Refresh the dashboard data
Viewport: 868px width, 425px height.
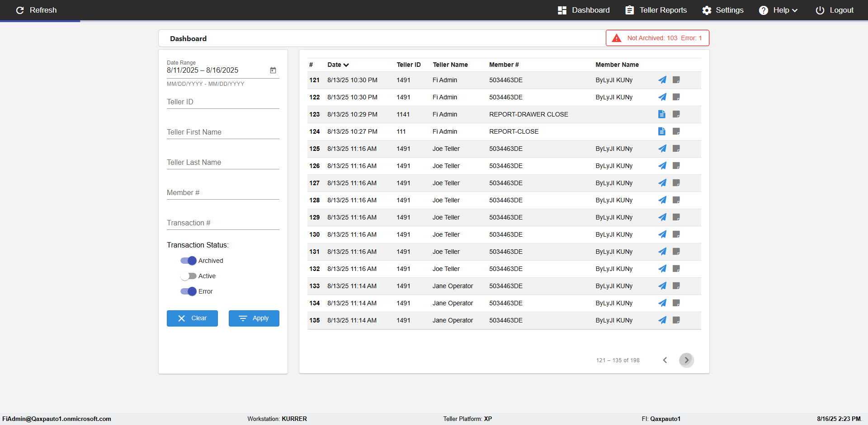click(x=36, y=10)
